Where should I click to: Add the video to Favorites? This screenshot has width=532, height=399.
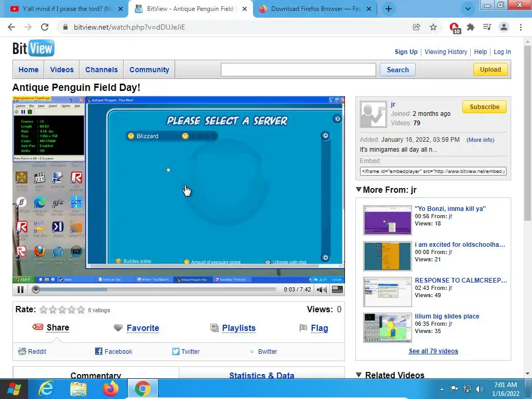142,328
